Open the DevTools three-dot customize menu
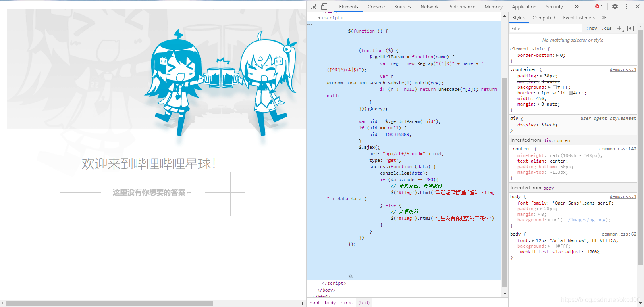This screenshot has width=644, height=307. [626, 6]
